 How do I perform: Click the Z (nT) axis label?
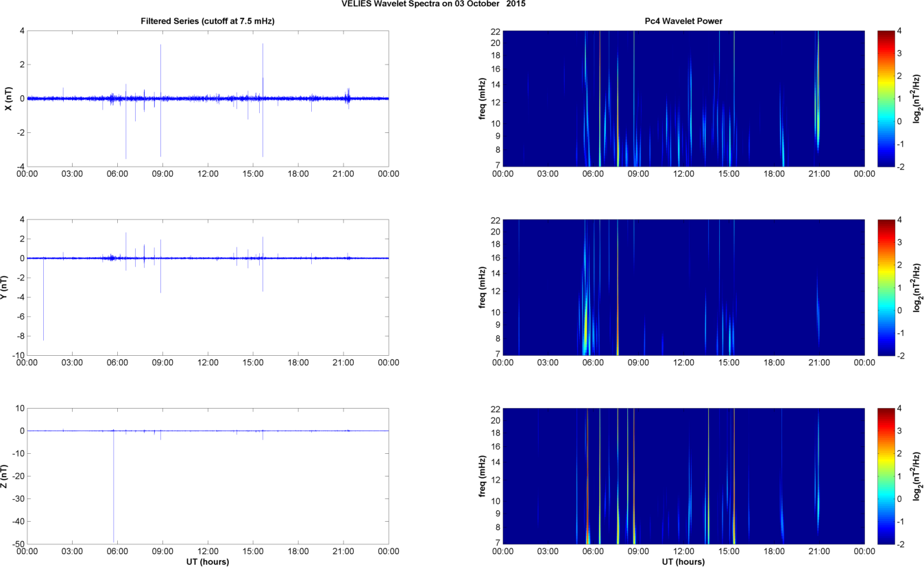tap(4, 476)
